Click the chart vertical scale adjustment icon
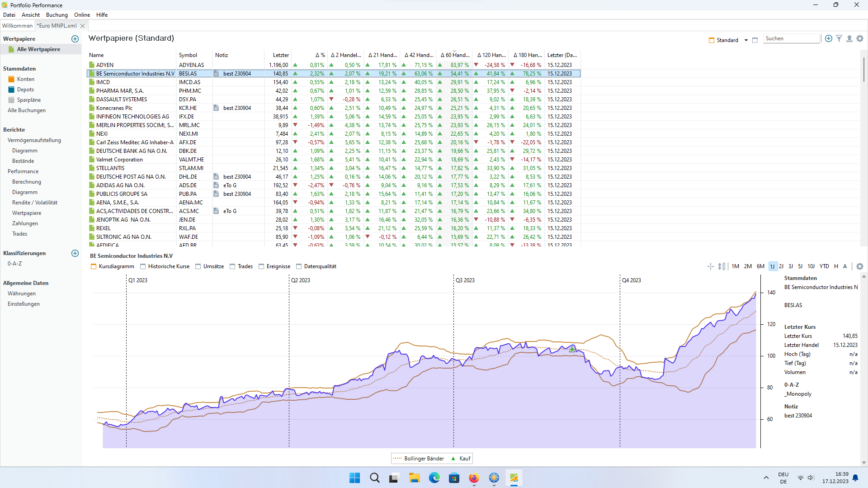Image resolution: width=868 pixels, height=488 pixels. 722,266
